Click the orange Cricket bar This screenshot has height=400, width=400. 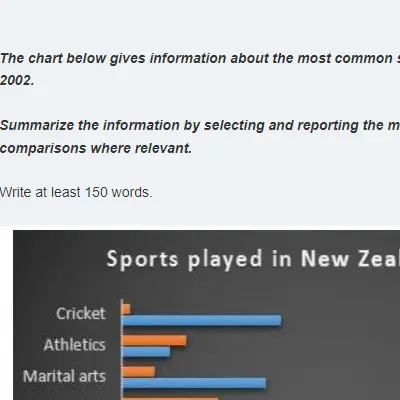pyautogui.click(x=126, y=309)
